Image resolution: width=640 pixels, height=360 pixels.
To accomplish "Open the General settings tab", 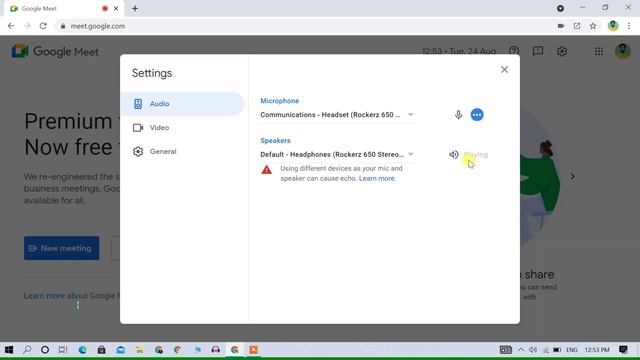I will [182, 151].
